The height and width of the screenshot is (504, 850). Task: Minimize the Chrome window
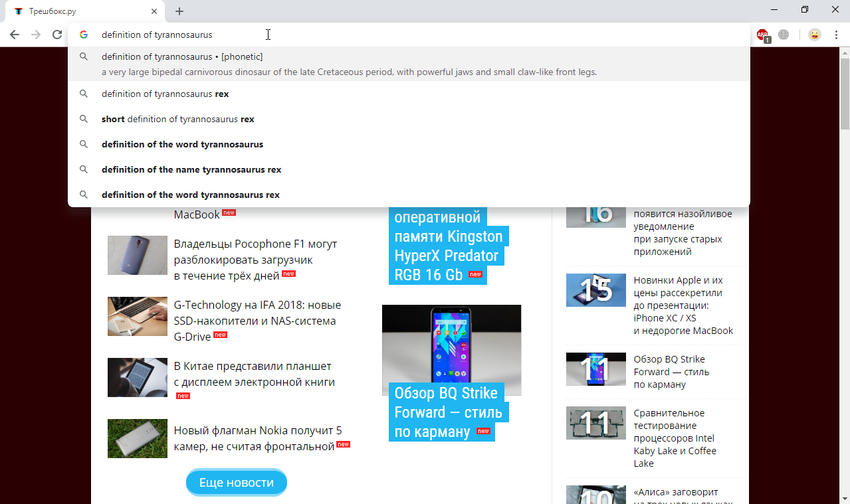(775, 9)
